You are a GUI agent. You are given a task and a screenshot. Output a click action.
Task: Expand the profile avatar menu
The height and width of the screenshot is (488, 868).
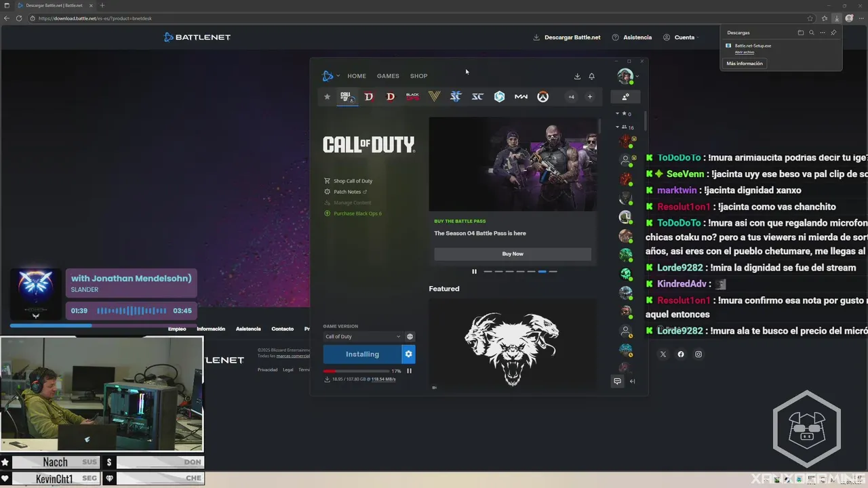pos(627,77)
